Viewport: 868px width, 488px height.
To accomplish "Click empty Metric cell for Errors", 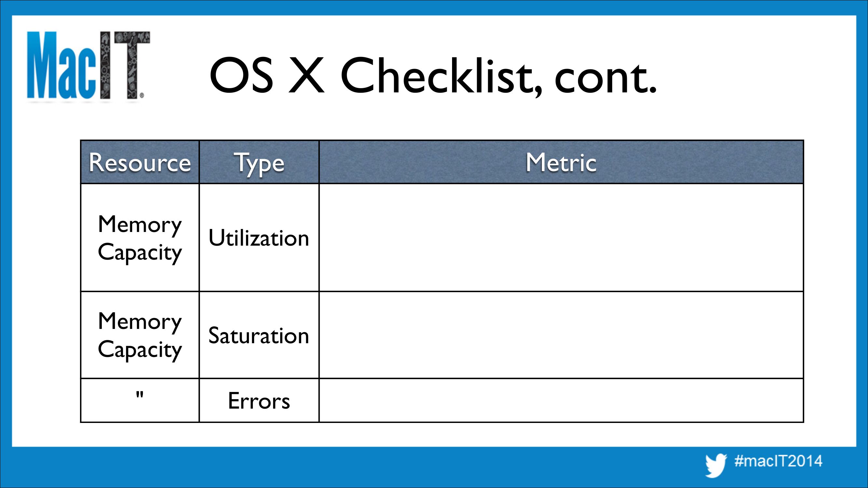I will (561, 400).
